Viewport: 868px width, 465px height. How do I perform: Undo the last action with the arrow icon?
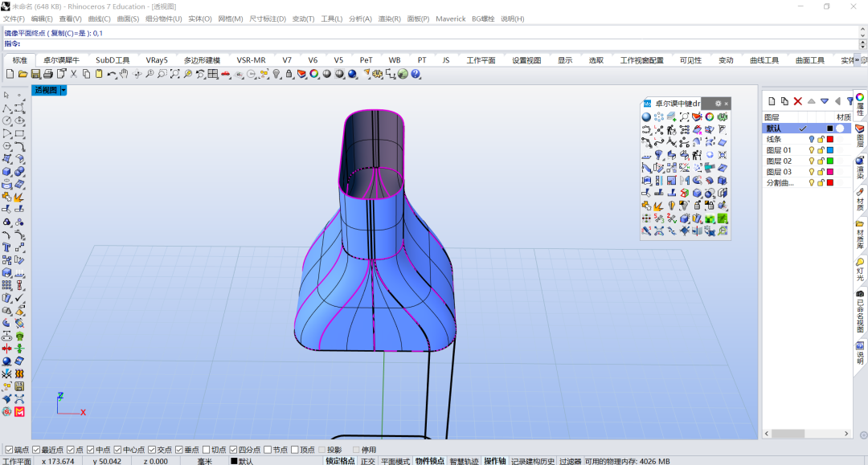tap(112, 74)
